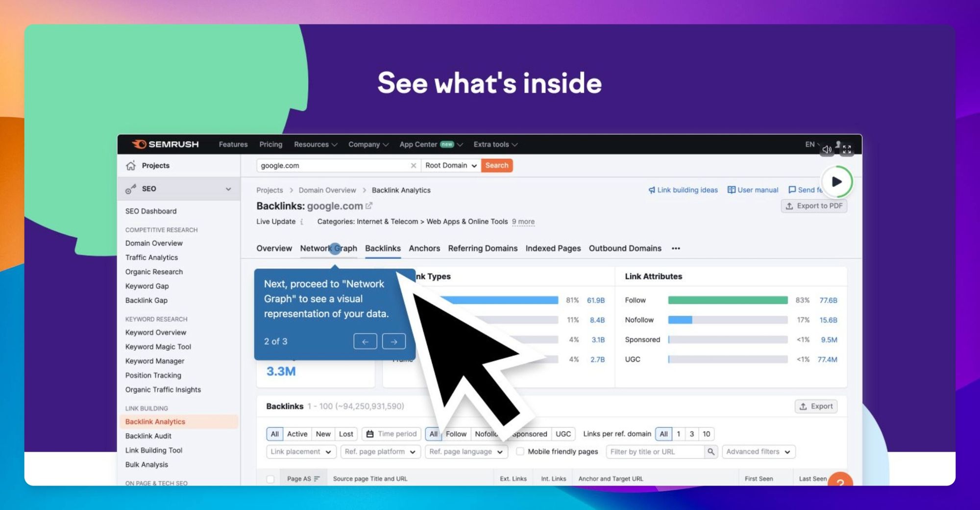The width and height of the screenshot is (980, 510).
Task: Switch to the Anchors tab
Action: (x=424, y=248)
